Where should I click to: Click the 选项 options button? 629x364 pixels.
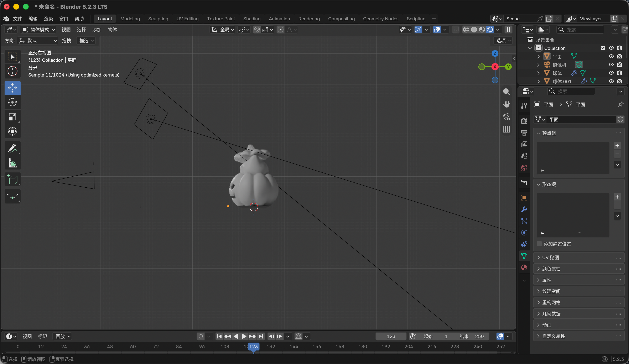click(x=503, y=40)
